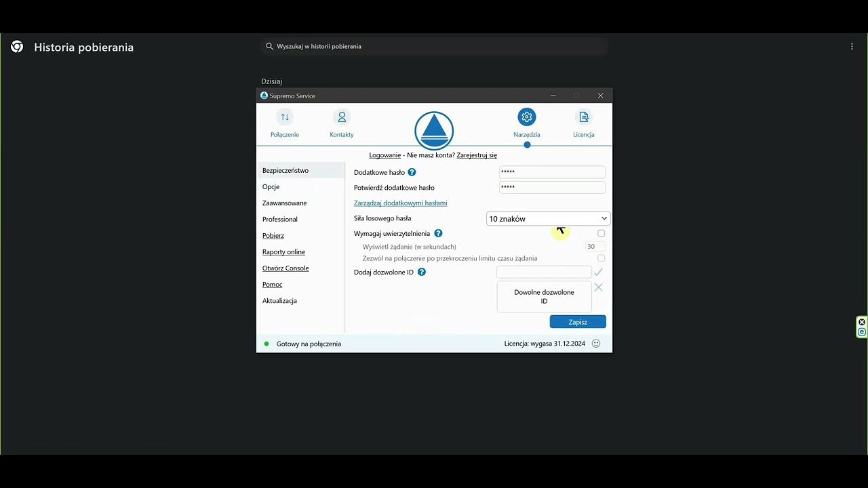Click the Logowanie link

click(x=385, y=155)
